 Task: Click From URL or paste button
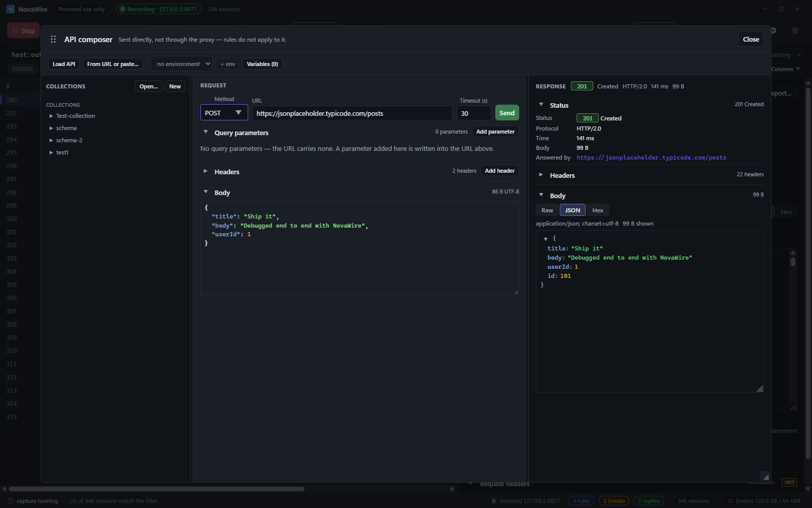(113, 64)
